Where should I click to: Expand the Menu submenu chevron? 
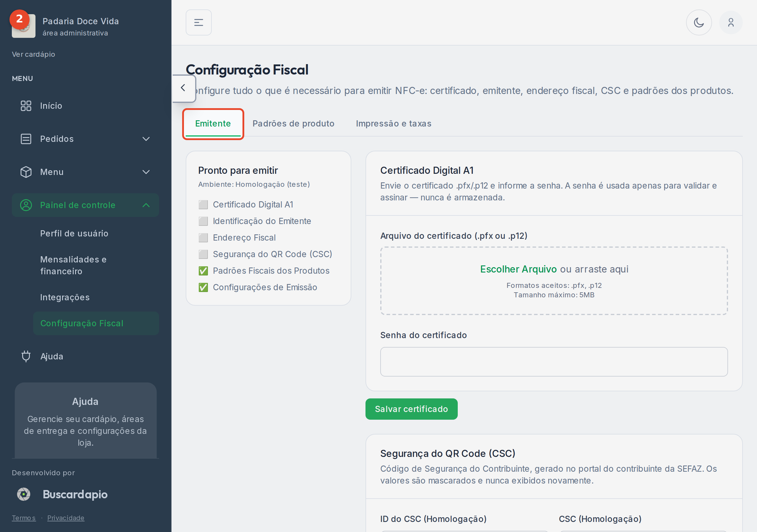[x=146, y=172]
